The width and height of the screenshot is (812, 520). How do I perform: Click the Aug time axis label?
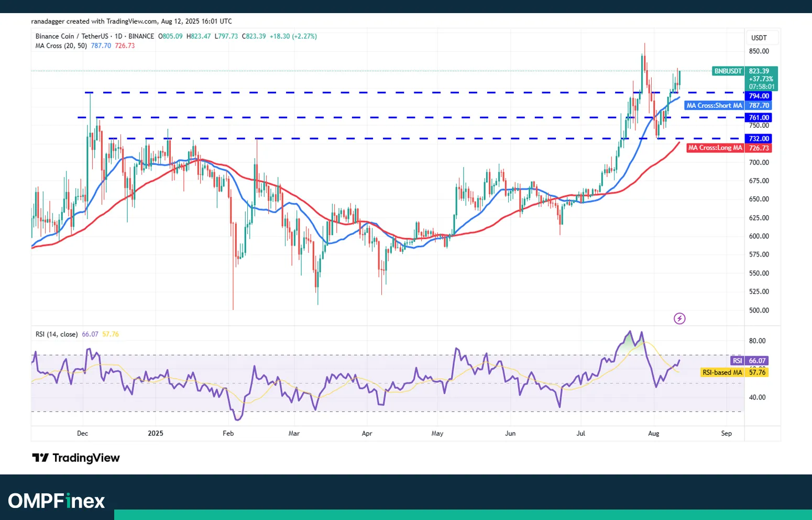[x=653, y=434]
